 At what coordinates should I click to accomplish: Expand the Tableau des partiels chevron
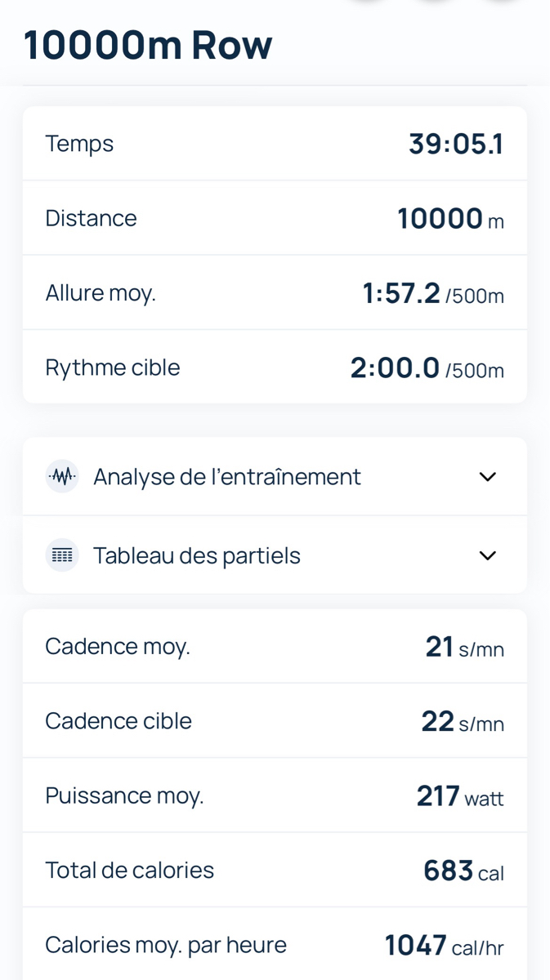[487, 555]
